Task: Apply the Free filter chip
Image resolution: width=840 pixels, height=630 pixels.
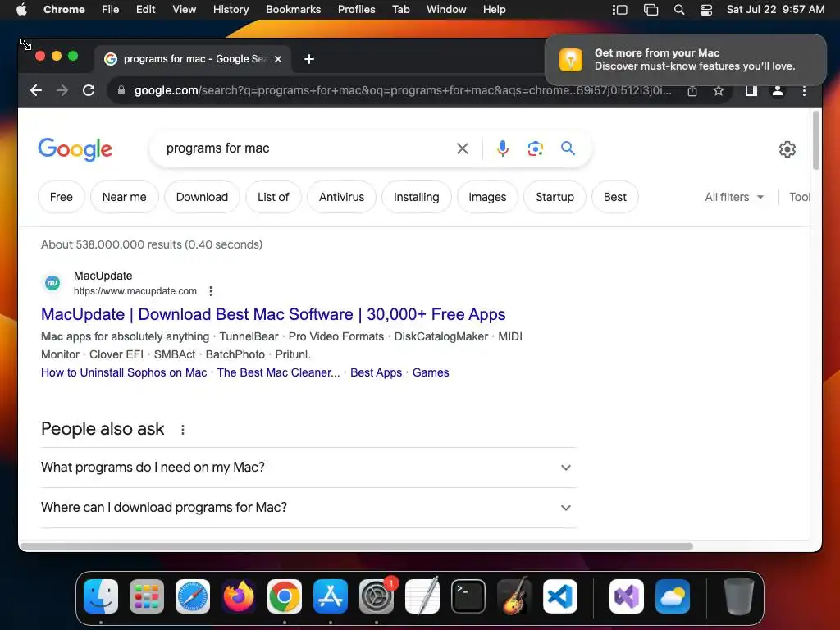Action: coord(61,197)
